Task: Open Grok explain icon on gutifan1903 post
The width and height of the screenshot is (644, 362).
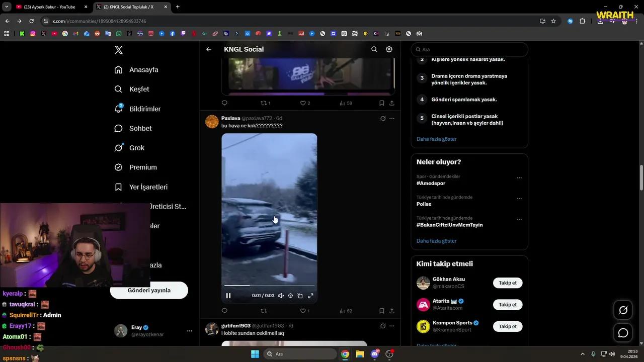Action: coord(383,326)
